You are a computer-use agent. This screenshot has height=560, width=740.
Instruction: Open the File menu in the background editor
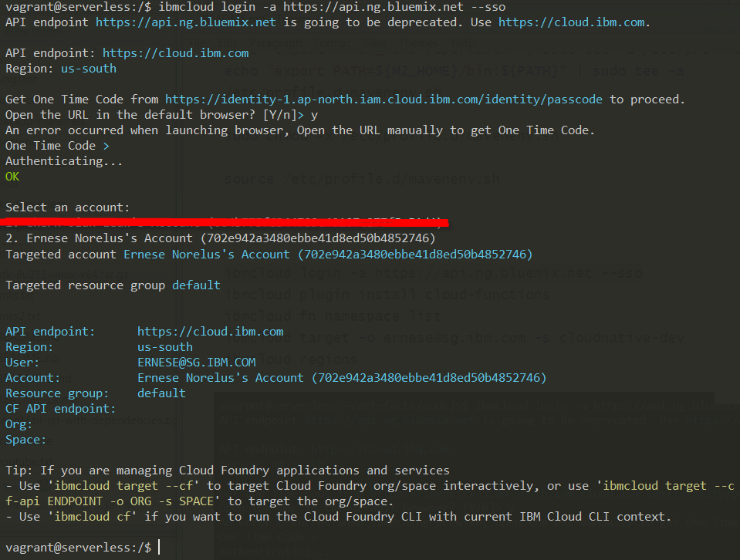click(x=197, y=43)
